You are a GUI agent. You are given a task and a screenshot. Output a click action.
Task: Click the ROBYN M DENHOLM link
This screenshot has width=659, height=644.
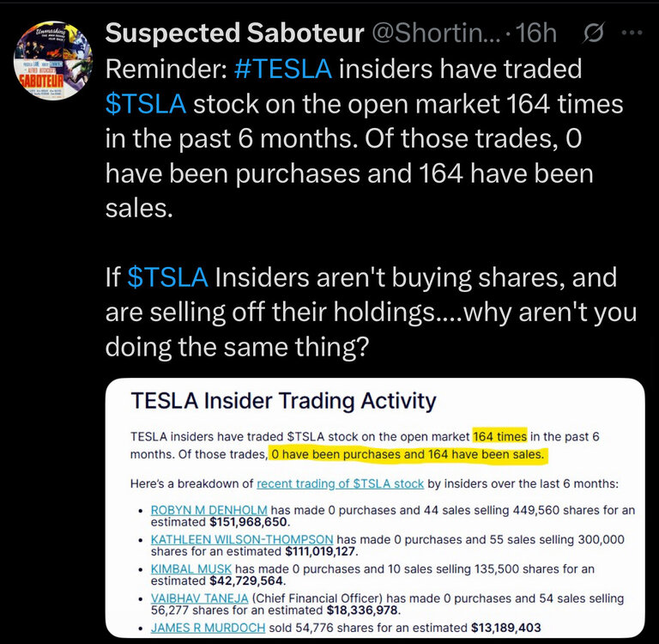coord(207,510)
